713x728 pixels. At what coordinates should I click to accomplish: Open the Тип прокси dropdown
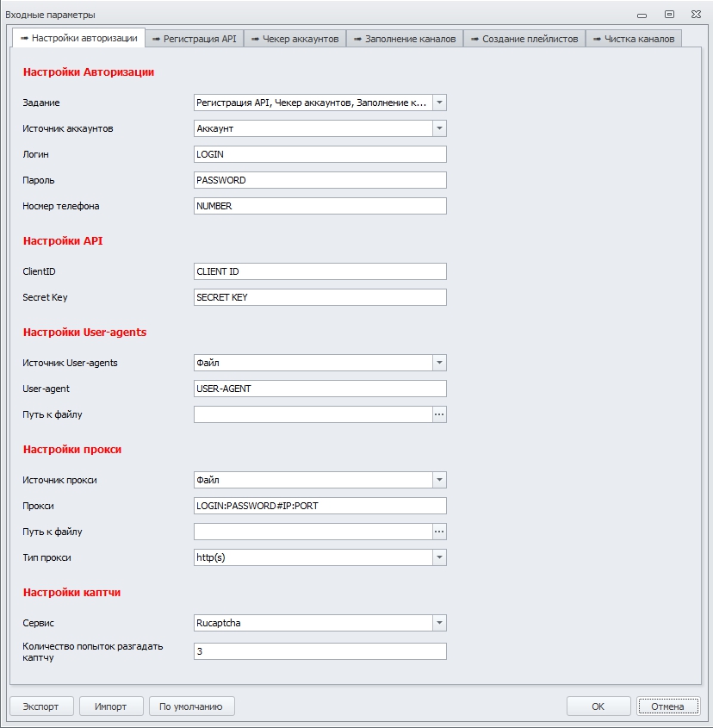point(439,557)
